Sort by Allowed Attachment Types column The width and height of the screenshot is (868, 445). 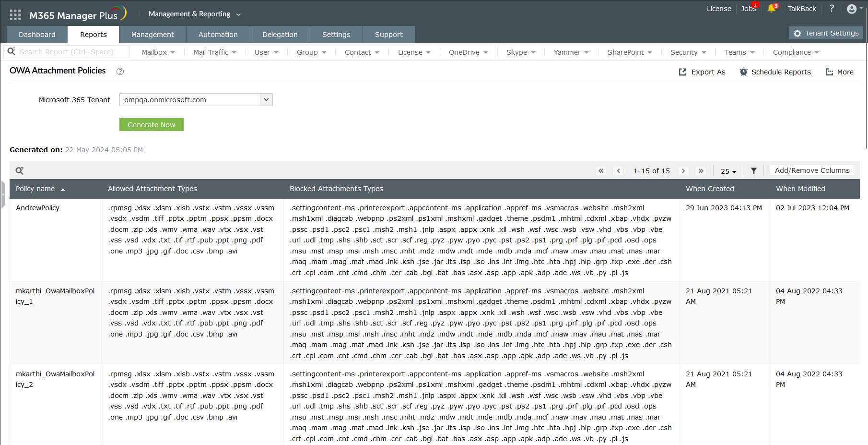(152, 189)
